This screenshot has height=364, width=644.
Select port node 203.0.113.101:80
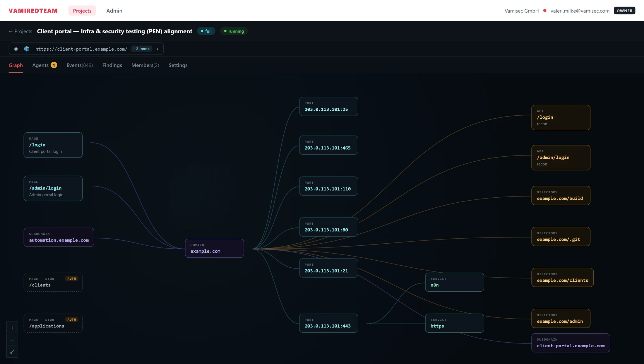[x=328, y=227]
